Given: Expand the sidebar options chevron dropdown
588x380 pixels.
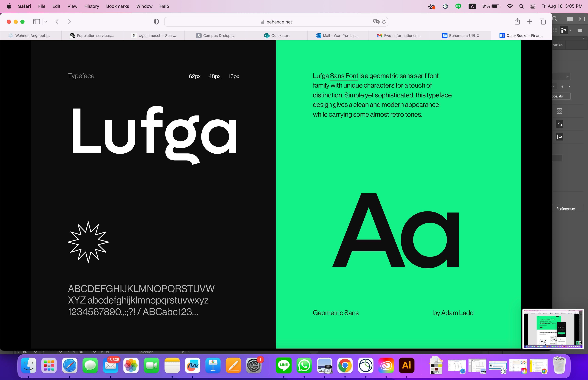Looking at the screenshot, I should [45, 22].
